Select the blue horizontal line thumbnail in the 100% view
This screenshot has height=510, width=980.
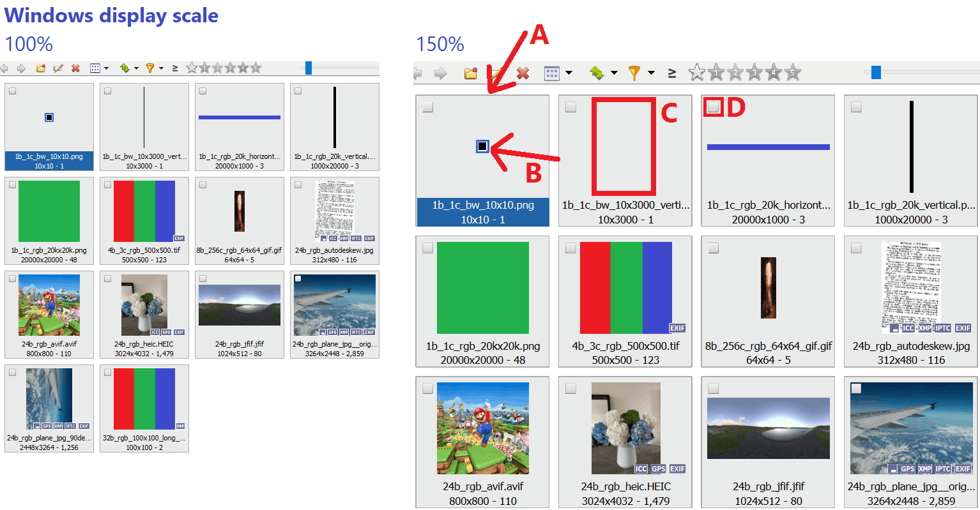(240, 117)
